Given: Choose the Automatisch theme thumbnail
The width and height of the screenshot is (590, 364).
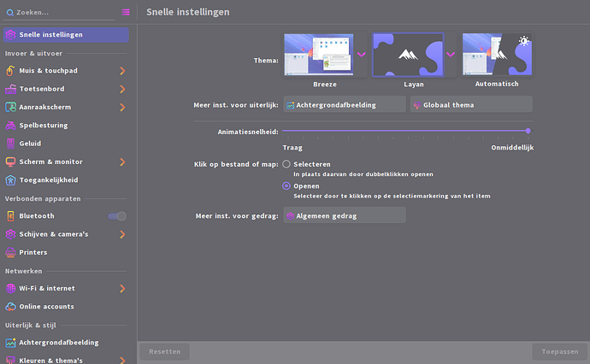Looking at the screenshot, I should [x=497, y=56].
